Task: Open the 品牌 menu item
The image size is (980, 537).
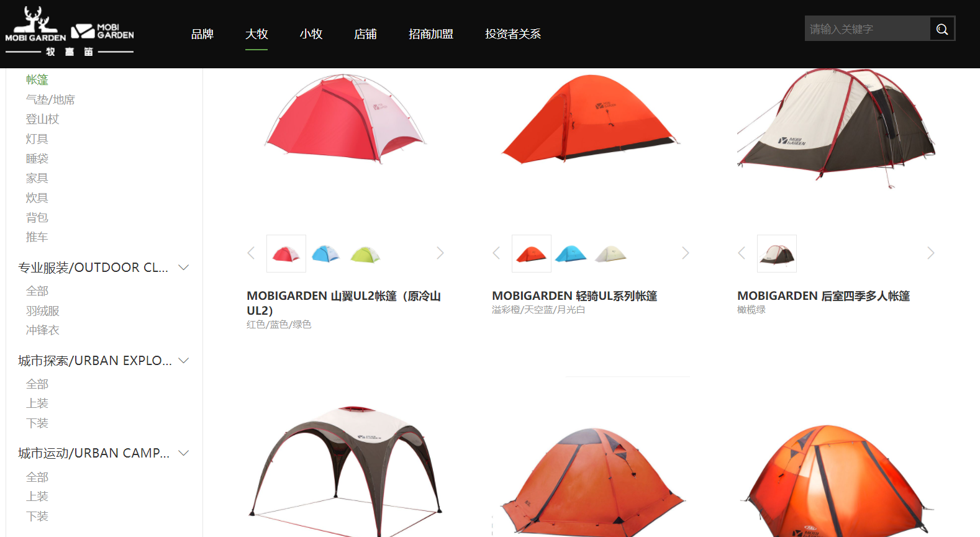Action: (x=202, y=34)
